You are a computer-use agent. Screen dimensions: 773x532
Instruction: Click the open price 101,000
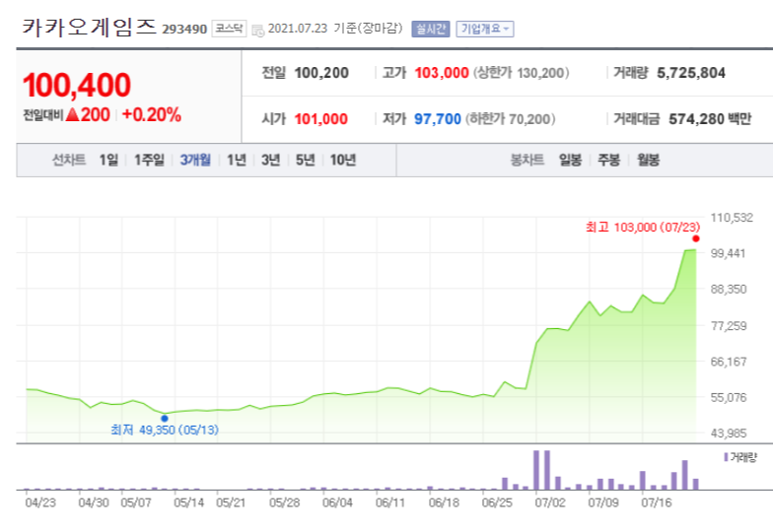click(321, 119)
